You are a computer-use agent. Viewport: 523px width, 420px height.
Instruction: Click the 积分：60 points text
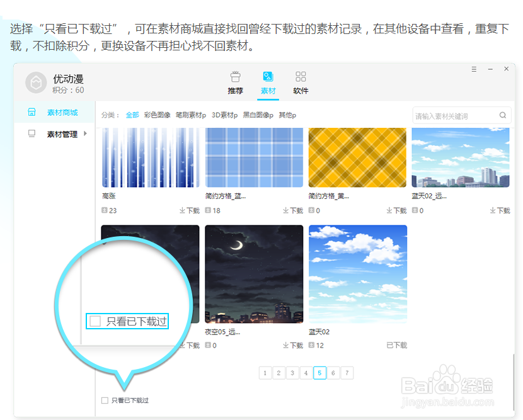(x=68, y=90)
